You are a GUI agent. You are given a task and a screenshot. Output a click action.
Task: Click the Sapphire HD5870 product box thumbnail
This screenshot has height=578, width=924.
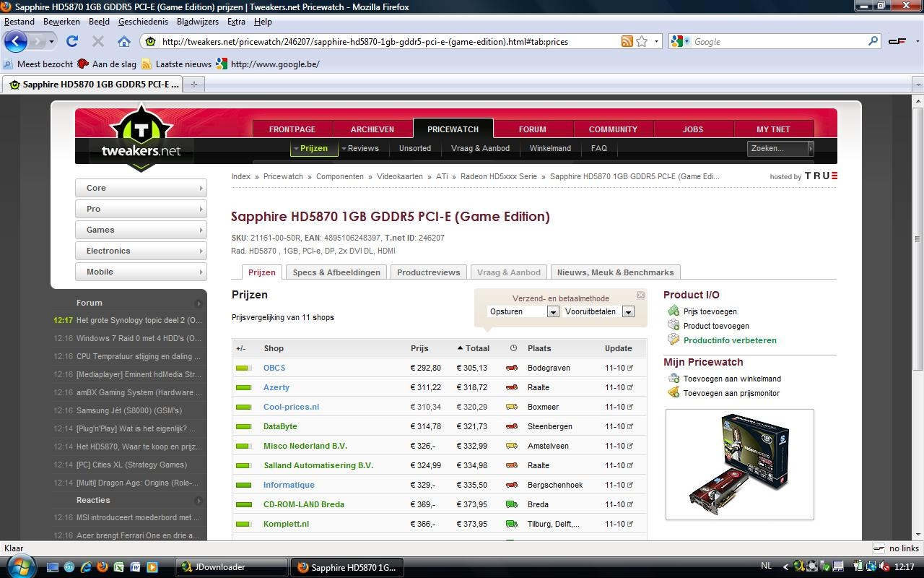tap(740, 465)
